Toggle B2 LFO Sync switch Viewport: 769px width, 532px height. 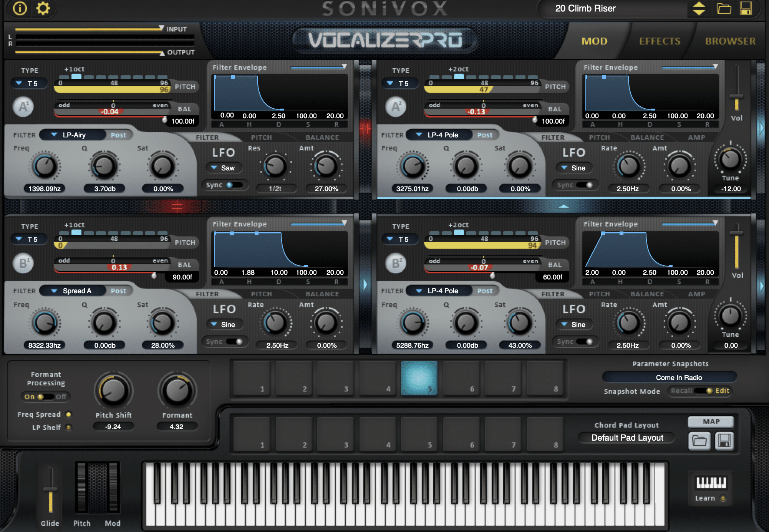[585, 342]
